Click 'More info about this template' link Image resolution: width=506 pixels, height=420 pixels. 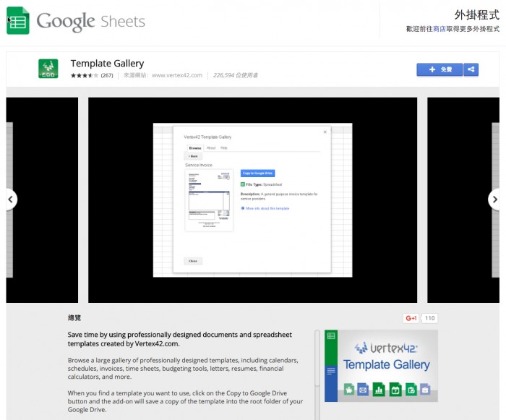pos(267,208)
